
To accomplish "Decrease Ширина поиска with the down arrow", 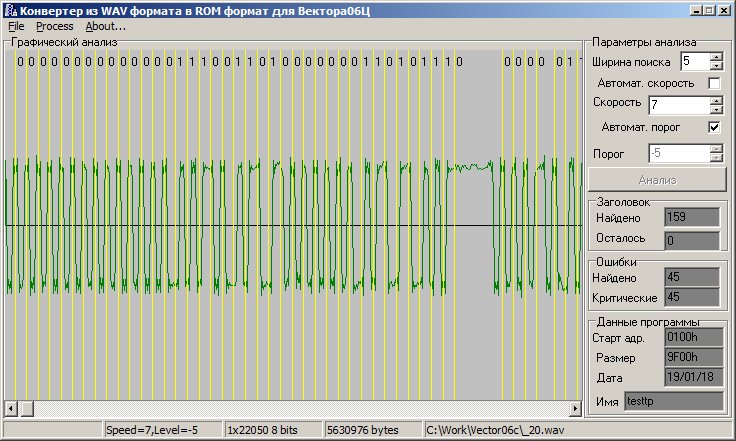I will point(715,66).
